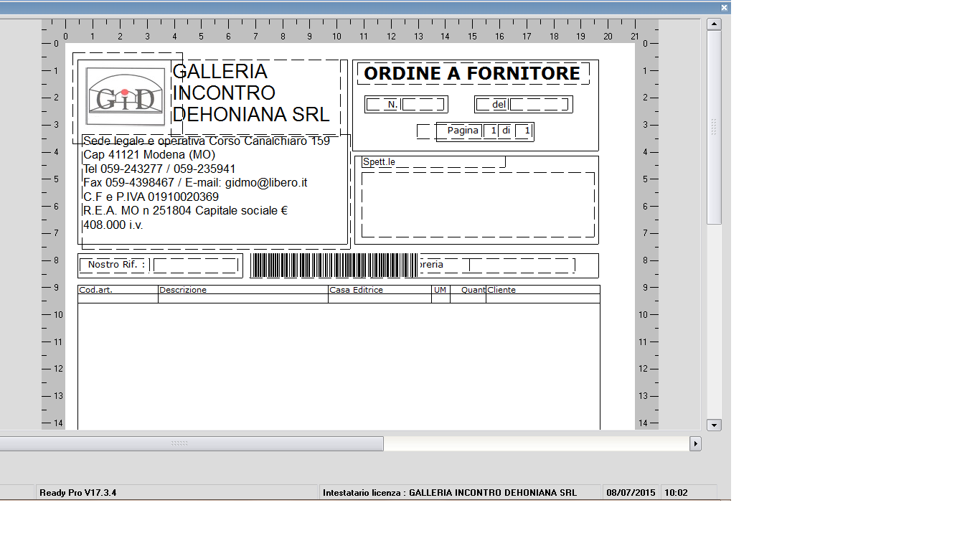This screenshot has height=551, width=980.
Task: Select the 'di' page label
Action: click(x=506, y=131)
